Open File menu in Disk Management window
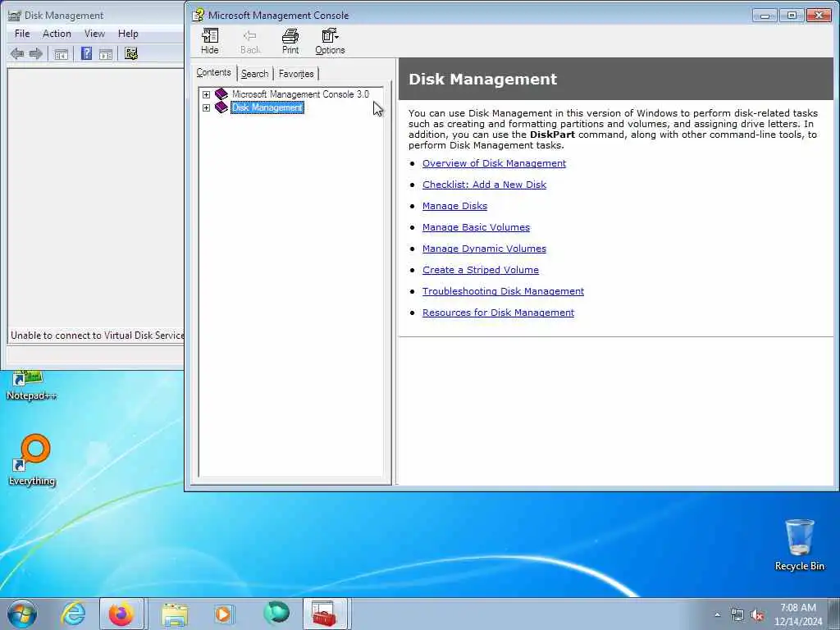The image size is (840, 630). (x=22, y=34)
